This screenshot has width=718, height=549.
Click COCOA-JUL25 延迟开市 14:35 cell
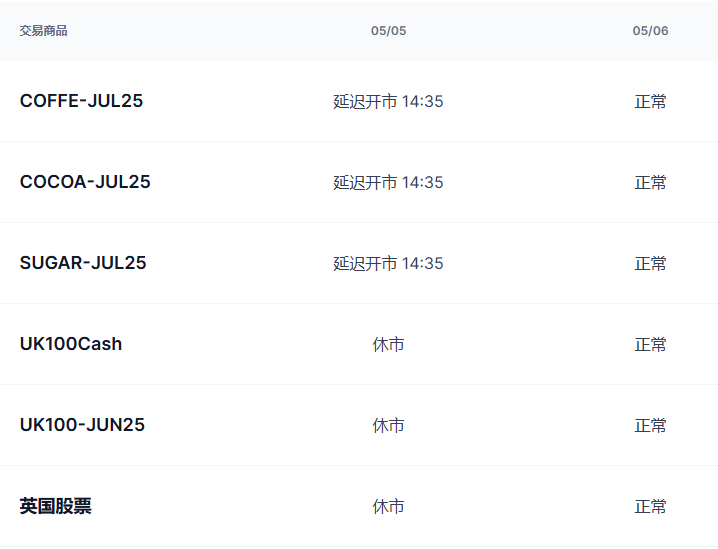[388, 182]
